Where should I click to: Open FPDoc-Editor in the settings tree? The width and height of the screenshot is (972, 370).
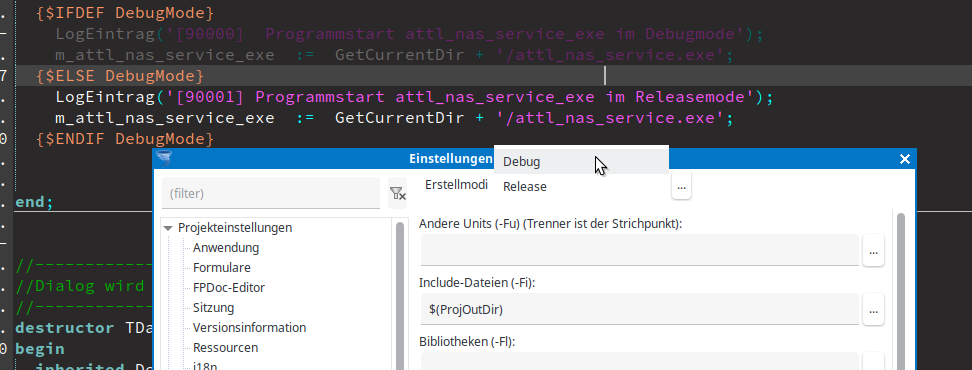(x=229, y=288)
